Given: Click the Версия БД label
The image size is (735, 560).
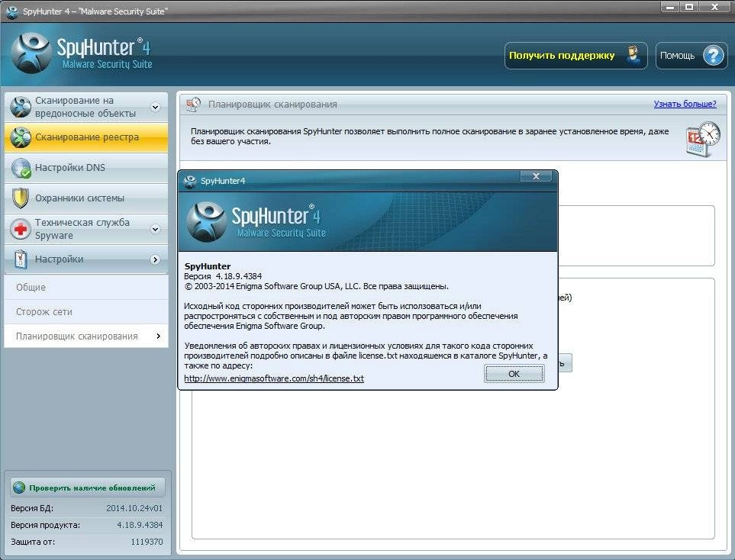Looking at the screenshot, I should (x=32, y=508).
